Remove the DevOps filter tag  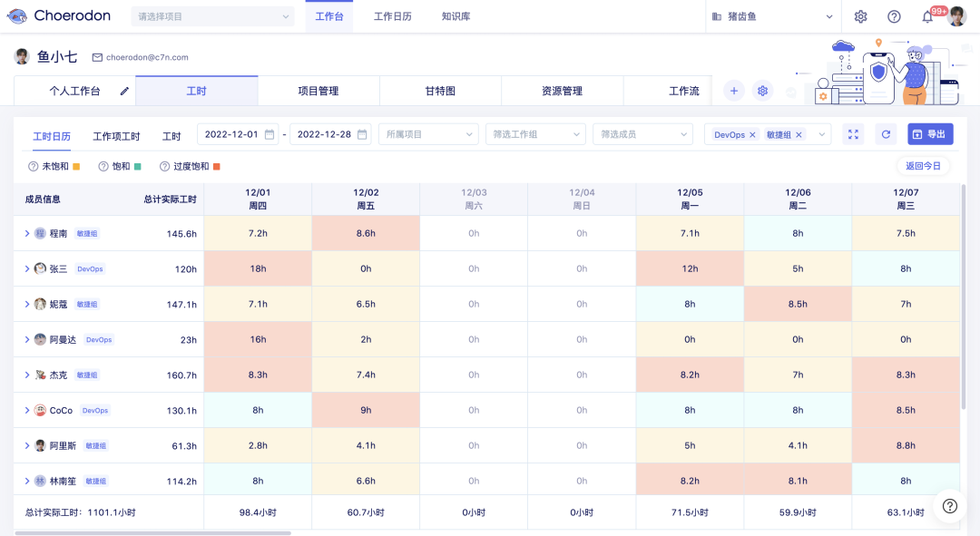point(752,135)
